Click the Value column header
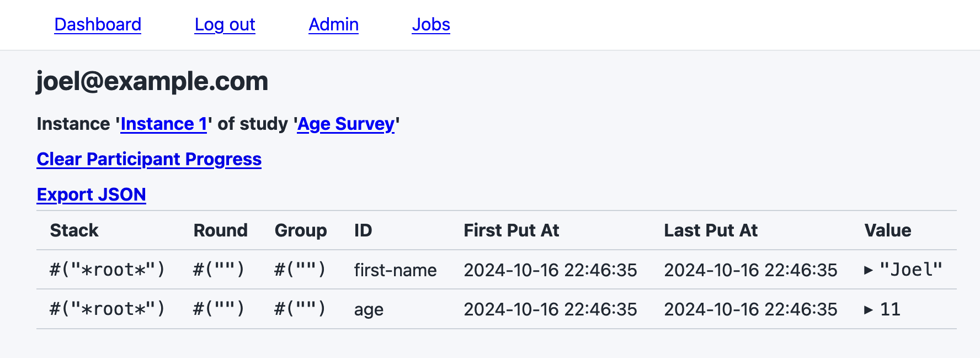Viewport: 980px width, 358px height. [x=887, y=230]
